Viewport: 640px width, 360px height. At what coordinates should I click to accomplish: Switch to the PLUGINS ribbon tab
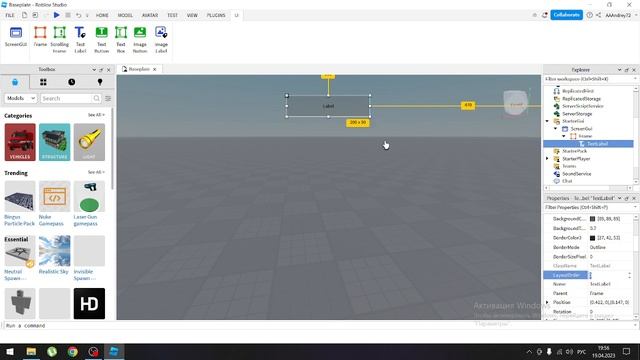pyautogui.click(x=216, y=15)
